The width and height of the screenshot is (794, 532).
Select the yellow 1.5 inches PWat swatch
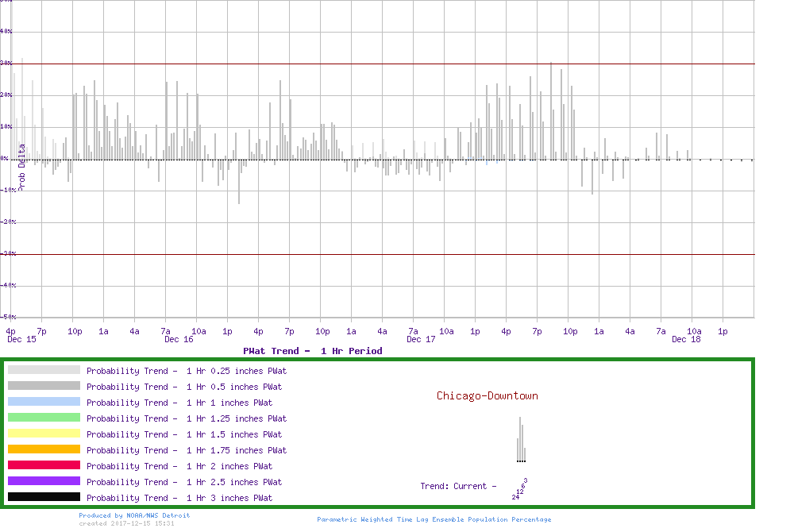44,434
